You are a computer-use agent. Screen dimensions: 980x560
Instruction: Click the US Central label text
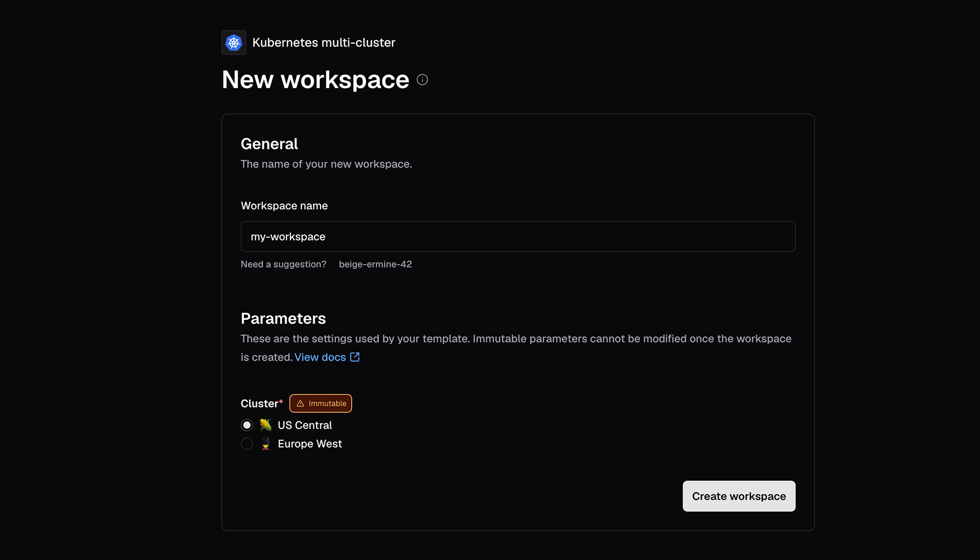(x=305, y=425)
